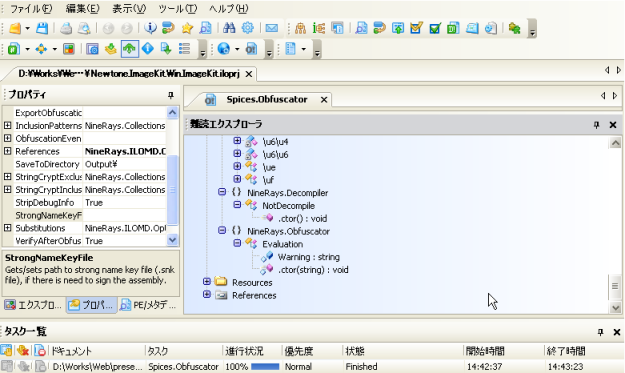The image size is (625, 373).
Task: Click the floppy disk save icon
Action: (42, 28)
